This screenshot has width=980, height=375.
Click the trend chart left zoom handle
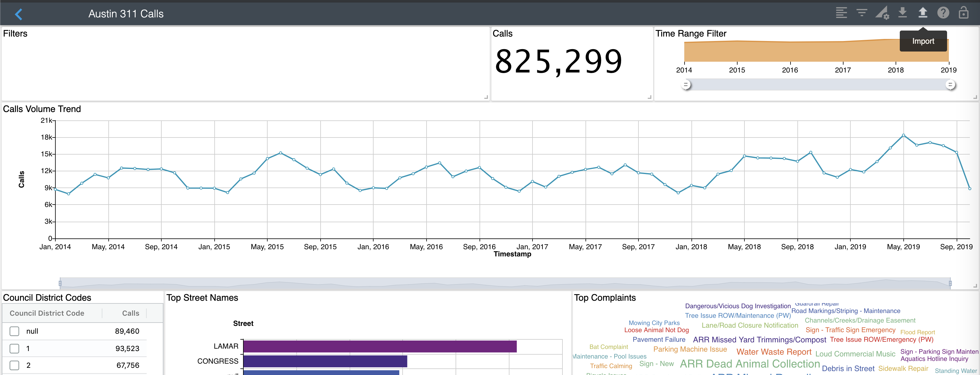pos(60,283)
